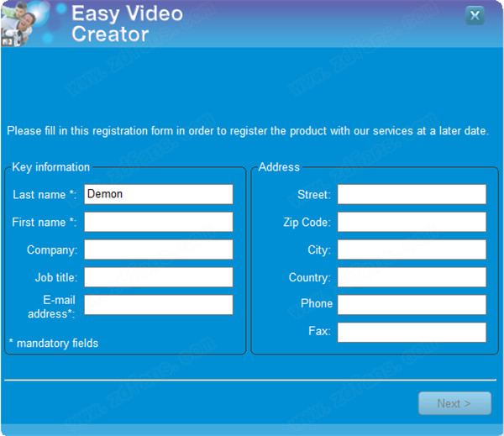Click the registration form instruction sentence
The height and width of the screenshot is (436, 504).
click(x=248, y=131)
